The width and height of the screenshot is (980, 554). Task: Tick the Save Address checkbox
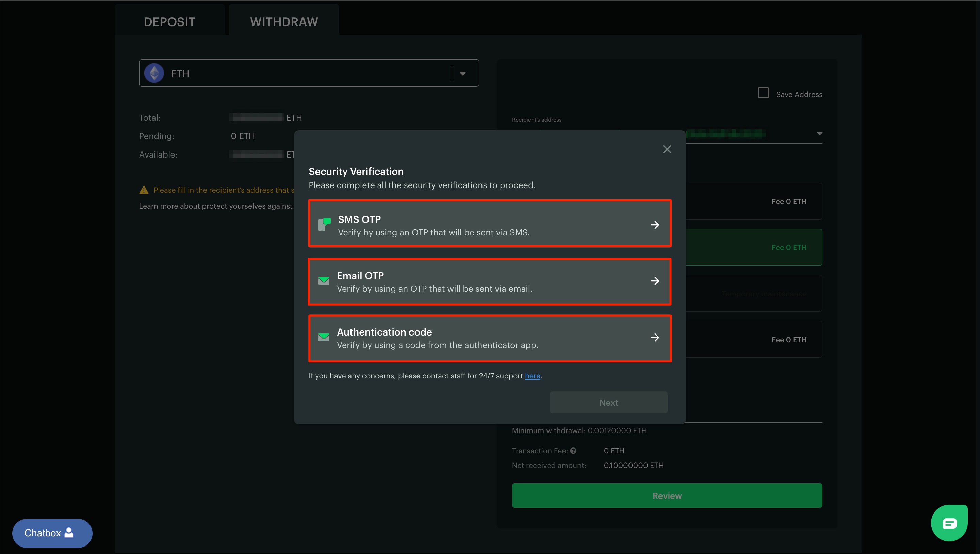point(763,93)
